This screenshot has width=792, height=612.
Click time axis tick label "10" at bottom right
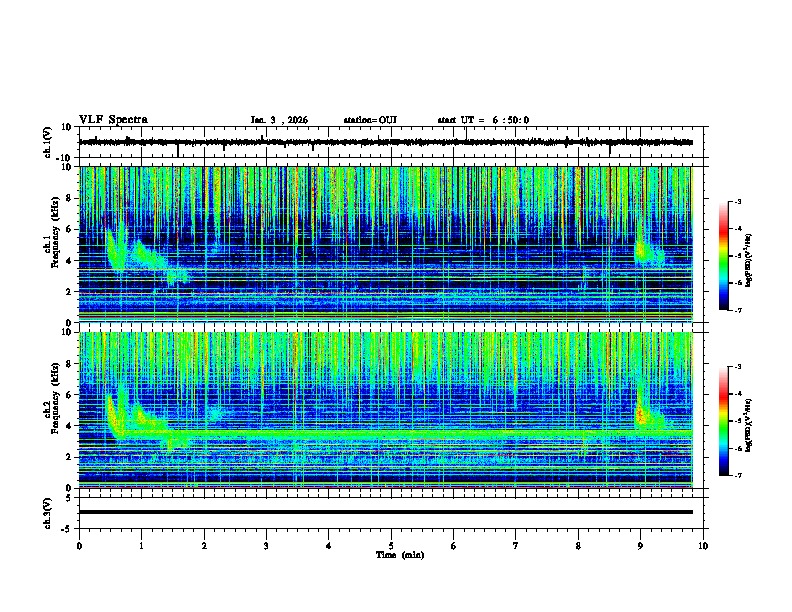(703, 545)
